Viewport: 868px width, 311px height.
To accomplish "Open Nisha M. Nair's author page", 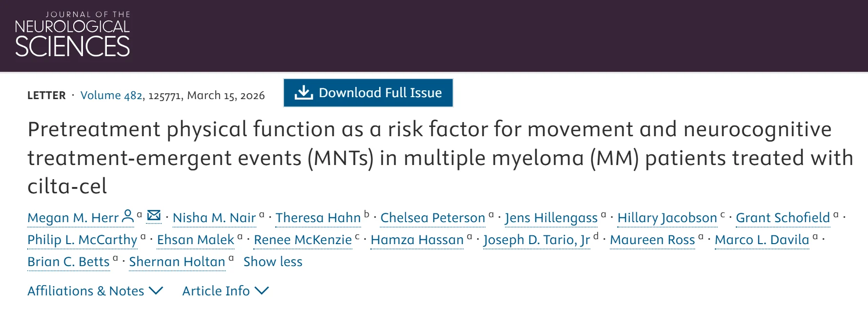I will (214, 218).
